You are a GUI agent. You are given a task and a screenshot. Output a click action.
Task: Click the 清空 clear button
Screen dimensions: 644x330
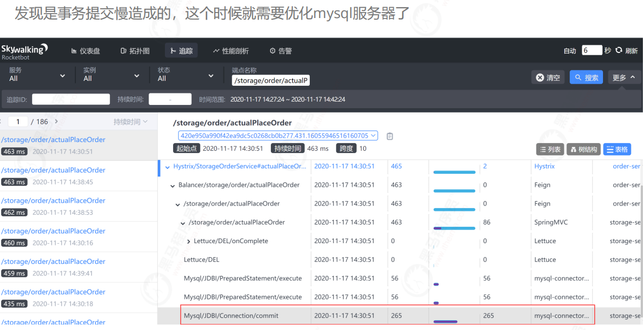pos(548,77)
